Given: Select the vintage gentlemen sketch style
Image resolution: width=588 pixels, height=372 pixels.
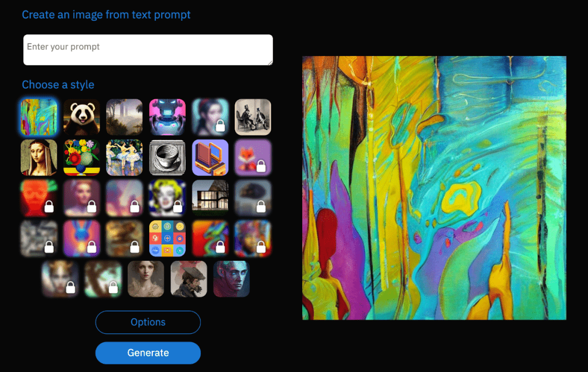Looking at the screenshot, I should [x=253, y=117].
